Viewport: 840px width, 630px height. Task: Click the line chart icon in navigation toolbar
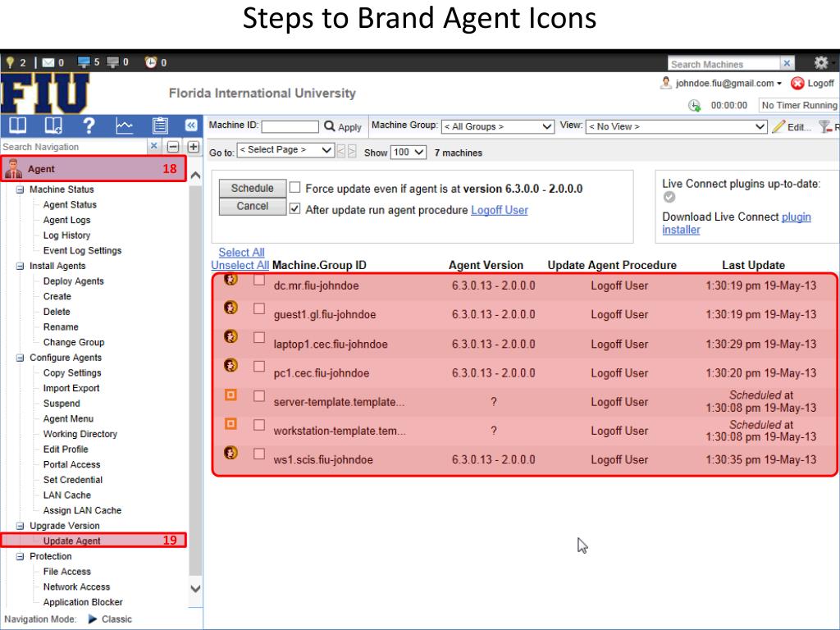coord(125,126)
